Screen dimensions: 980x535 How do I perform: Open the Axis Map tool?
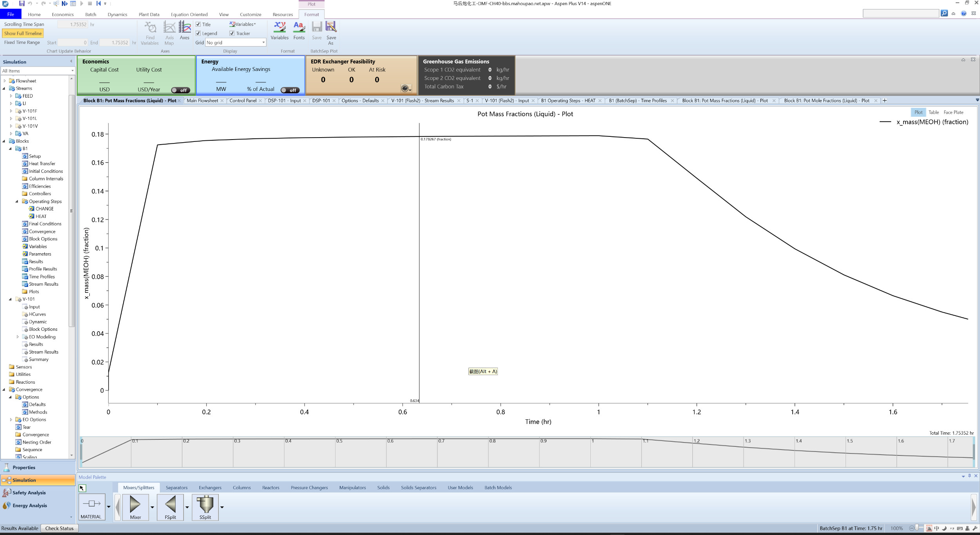pos(169,33)
